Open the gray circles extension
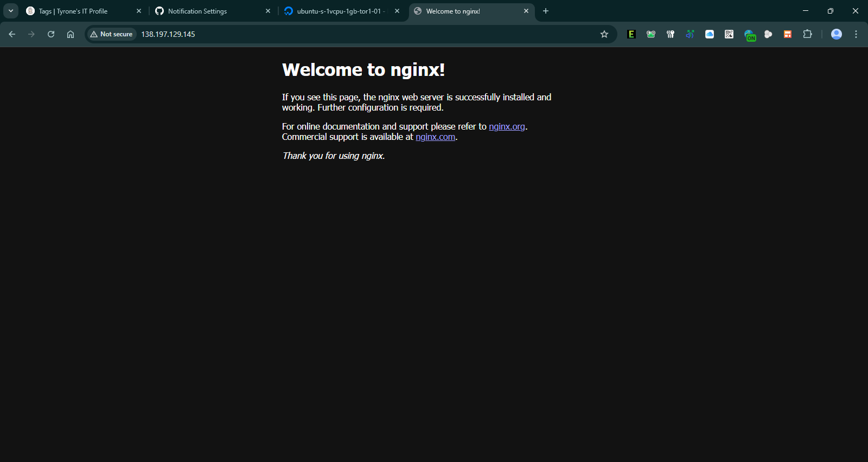The height and width of the screenshot is (462, 868). pyautogui.click(x=768, y=34)
